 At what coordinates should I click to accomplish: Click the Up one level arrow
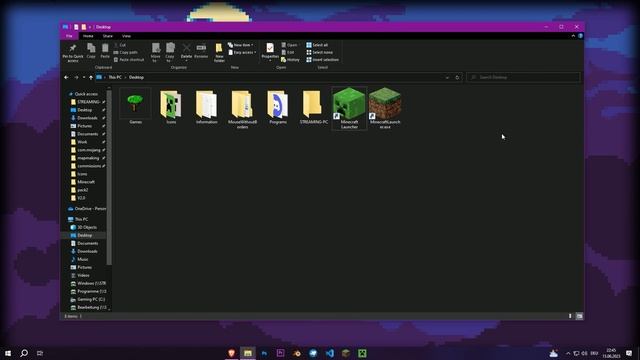point(91,77)
